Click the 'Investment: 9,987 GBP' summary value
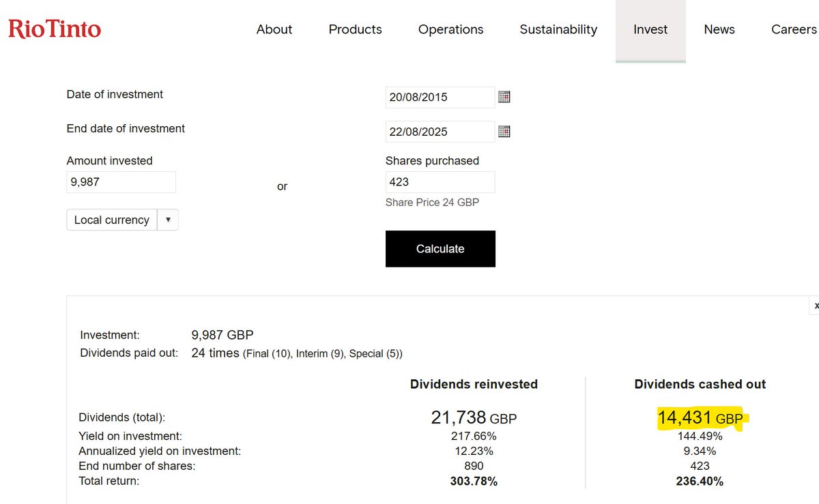 tap(222, 335)
